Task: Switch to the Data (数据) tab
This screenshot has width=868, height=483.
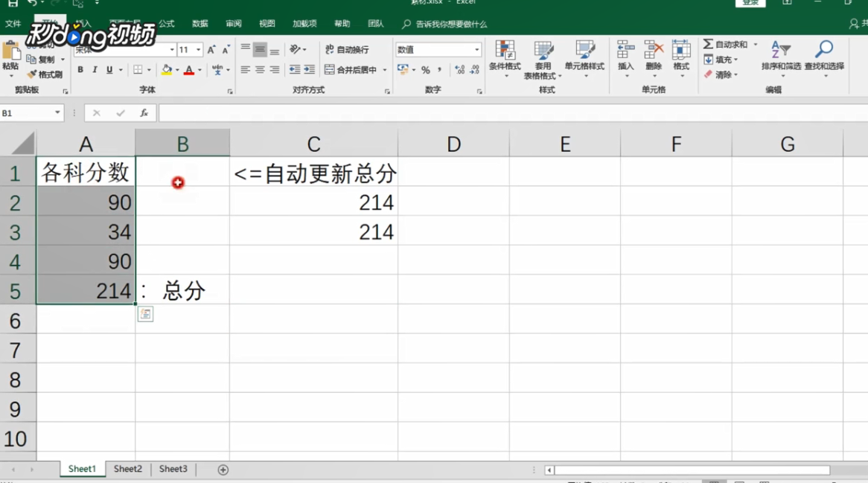Action: coord(200,24)
